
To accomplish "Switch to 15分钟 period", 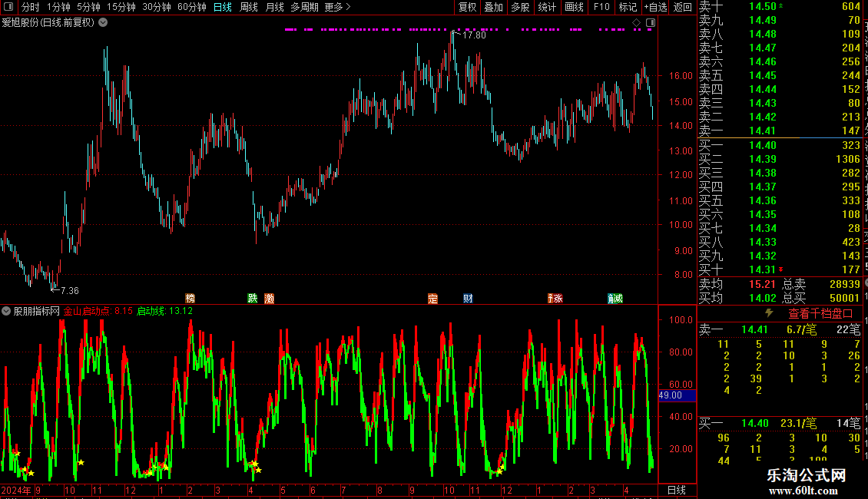I will pyautogui.click(x=121, y=7).
